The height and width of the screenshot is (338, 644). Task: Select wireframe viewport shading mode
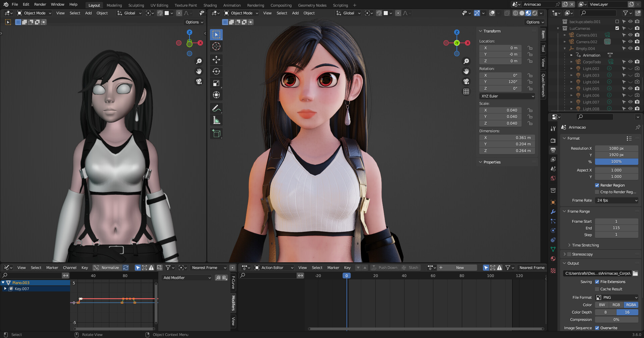[516, 13]
